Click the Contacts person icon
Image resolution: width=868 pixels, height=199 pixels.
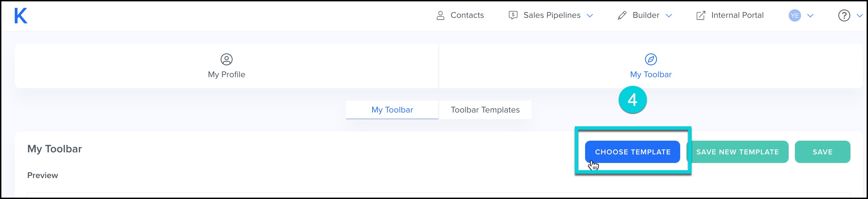tap(440, 15)
